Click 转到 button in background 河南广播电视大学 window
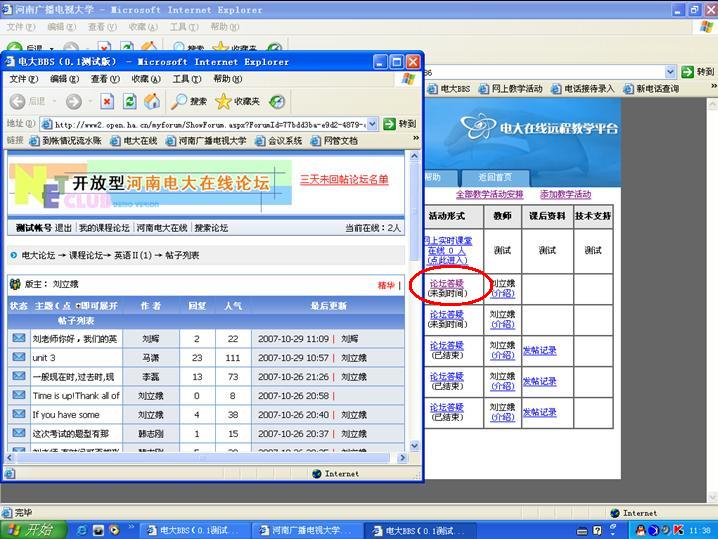The height and width of the screenshot is (539, 718). (x=697, y=72)
